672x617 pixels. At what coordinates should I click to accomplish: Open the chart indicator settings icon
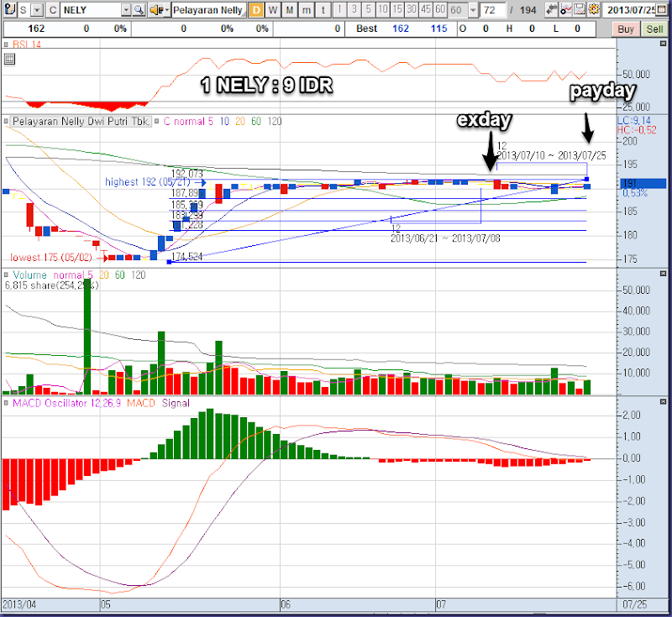click(x=565, y=9)
